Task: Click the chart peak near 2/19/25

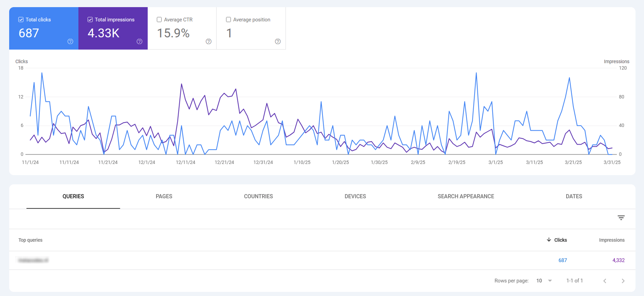Action: pyautogui.click(x=476, y=73)
